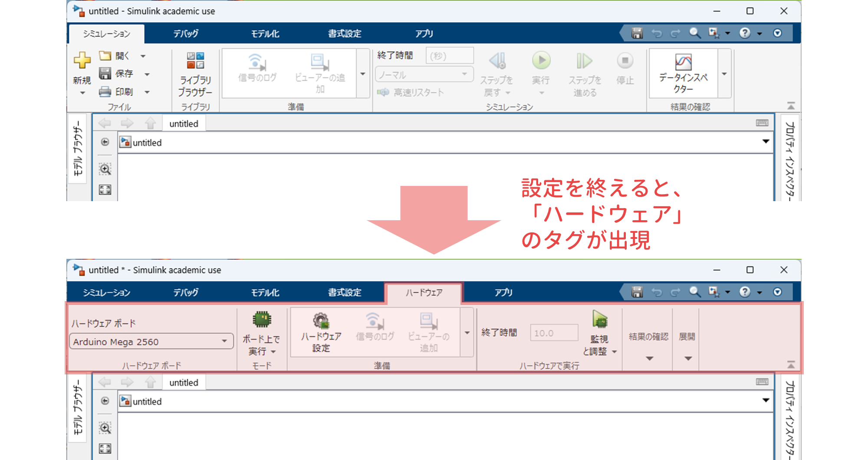Expand 結果の確認 gallery arrow beside データ インスペクター
The height and width of the screenshot is (460, 868).
coord(724,74)
